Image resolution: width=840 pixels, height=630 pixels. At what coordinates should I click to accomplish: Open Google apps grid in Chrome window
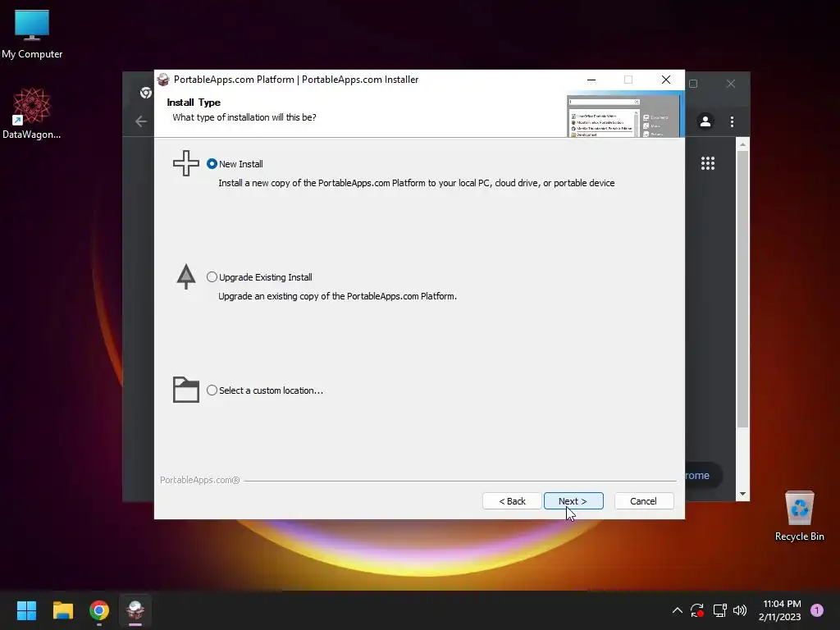point(708,163)
